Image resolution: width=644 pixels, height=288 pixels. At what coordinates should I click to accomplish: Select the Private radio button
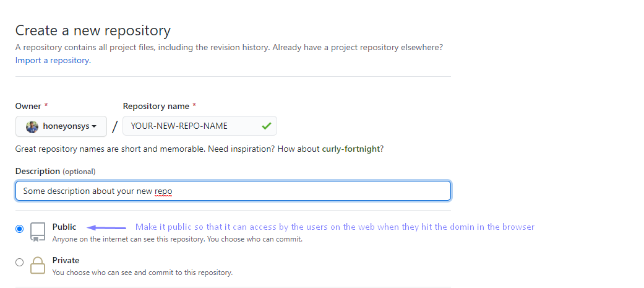pos(19,263)
